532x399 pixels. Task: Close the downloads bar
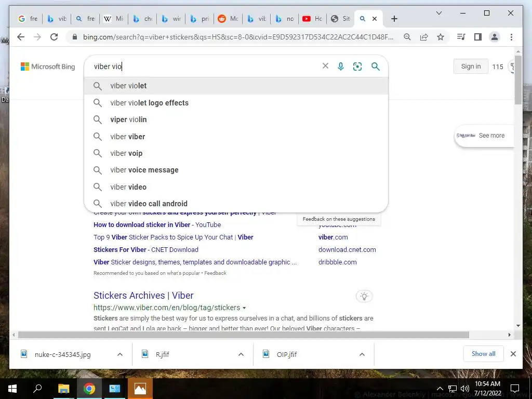513,354
